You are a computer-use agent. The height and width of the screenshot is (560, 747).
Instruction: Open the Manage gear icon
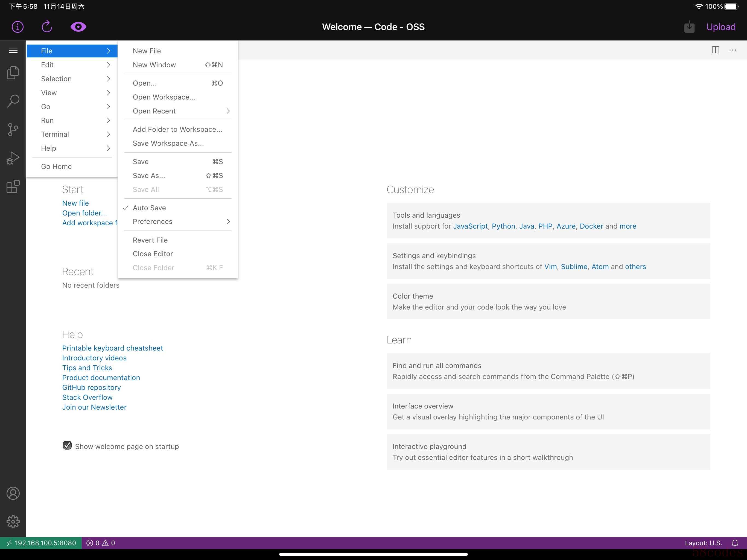point(13,521)
